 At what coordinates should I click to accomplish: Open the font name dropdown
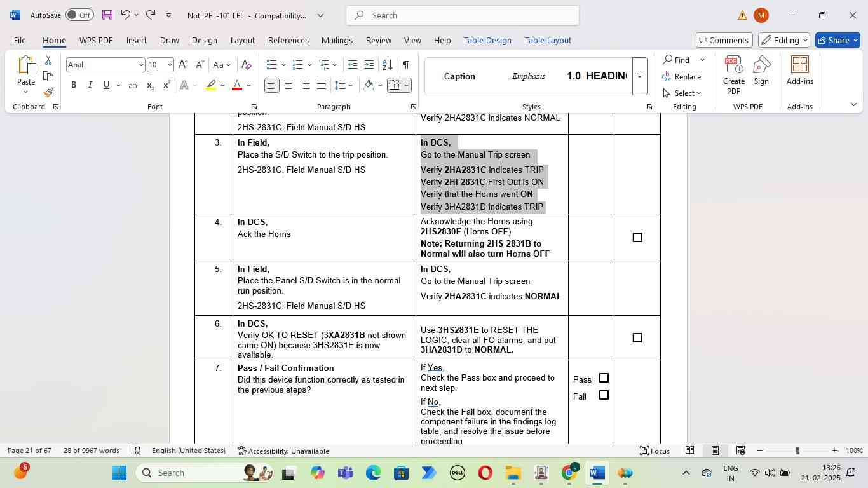[140, 65]
